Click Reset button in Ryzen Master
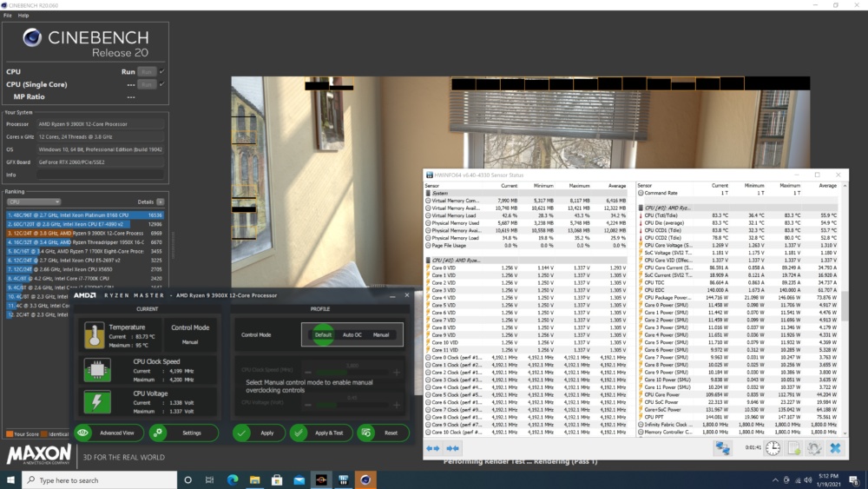This screenshot has width=868, height=489. pos(383,433)
